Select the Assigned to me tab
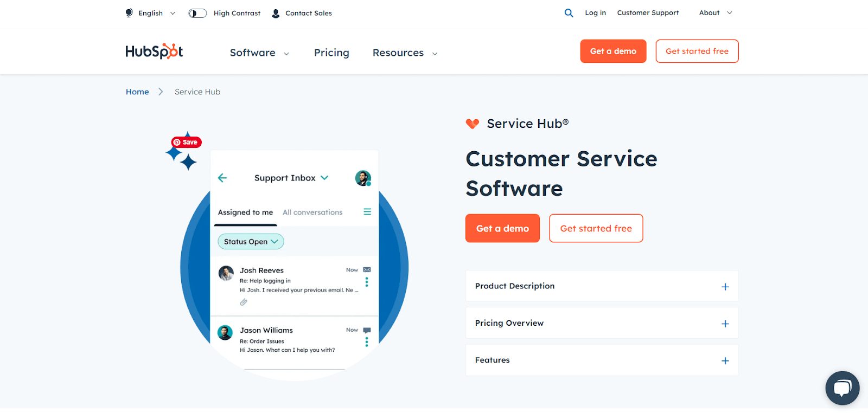The height and width of the screenshot is (413, 868). [245, 212]
